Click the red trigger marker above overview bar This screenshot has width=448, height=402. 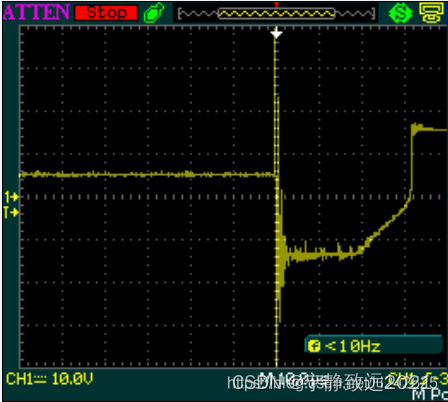[x=276, y=5]
